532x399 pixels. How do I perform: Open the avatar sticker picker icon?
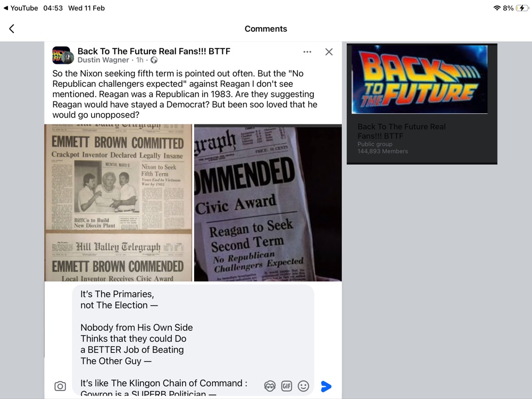coord(270,386)
